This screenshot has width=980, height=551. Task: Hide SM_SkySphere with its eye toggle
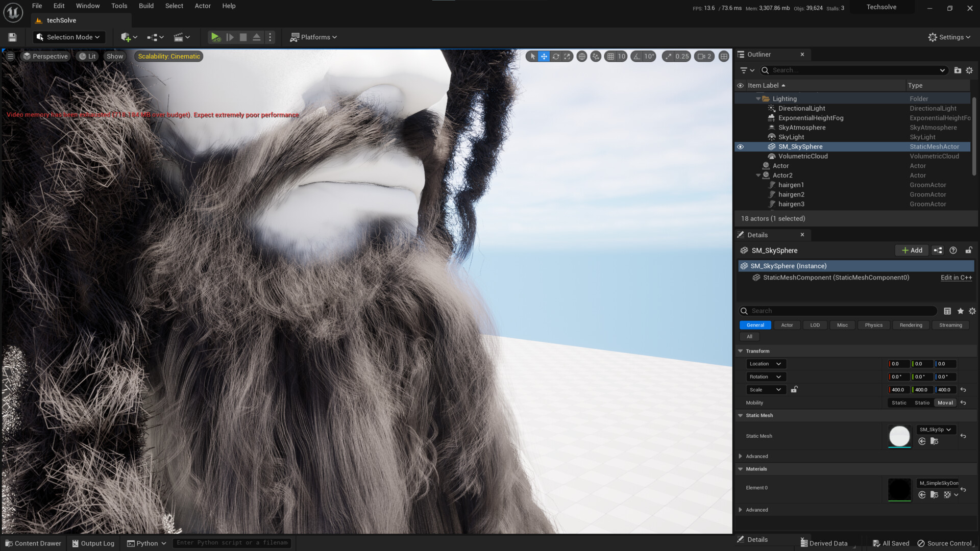tap(741, 146)
